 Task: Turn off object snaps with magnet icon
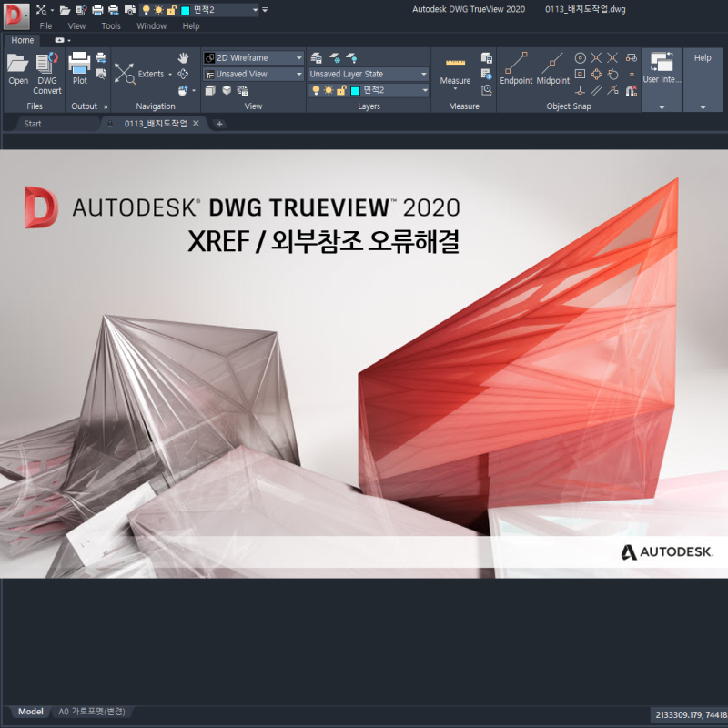tap(632, 90)
